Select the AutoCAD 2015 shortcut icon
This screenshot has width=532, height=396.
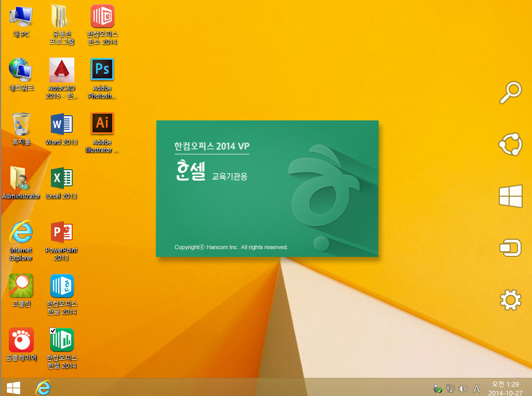(61, 78)
